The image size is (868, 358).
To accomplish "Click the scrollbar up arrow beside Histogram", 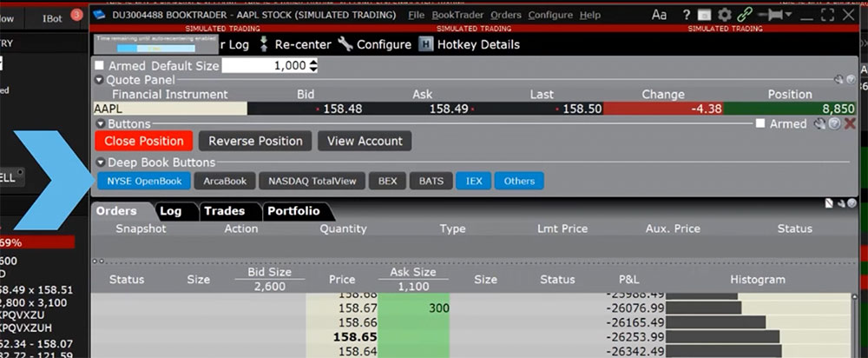I will click(x=855, y=296).
